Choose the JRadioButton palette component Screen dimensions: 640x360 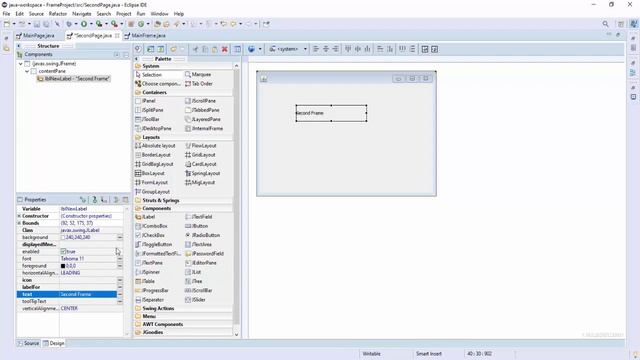202,235
